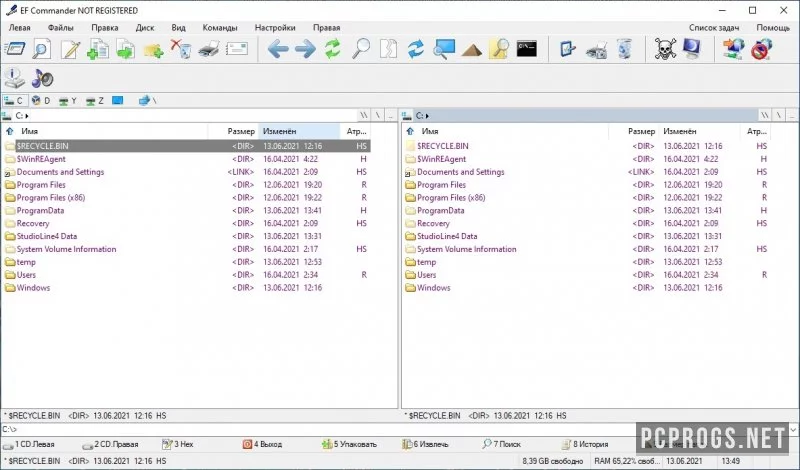Click the delete red X trash icon

click(181, 50)
